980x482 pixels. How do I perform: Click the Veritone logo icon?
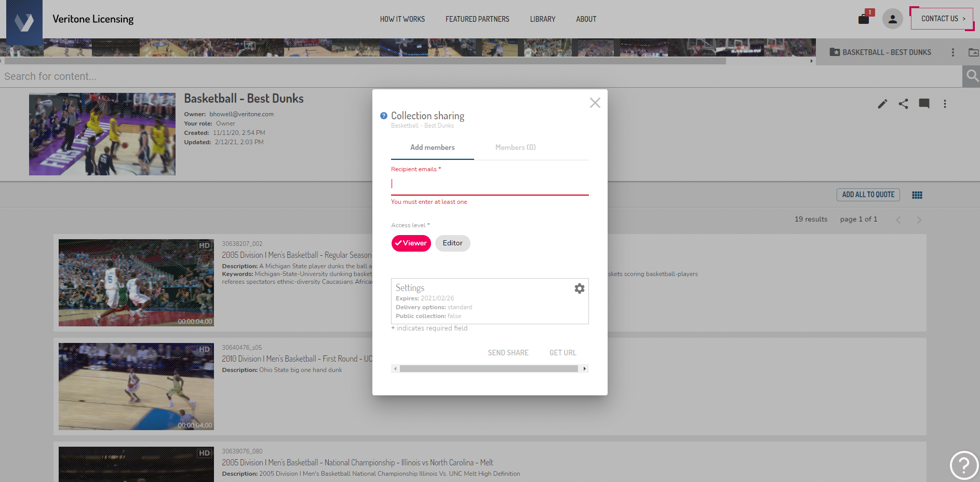click(x=24, y=22)
